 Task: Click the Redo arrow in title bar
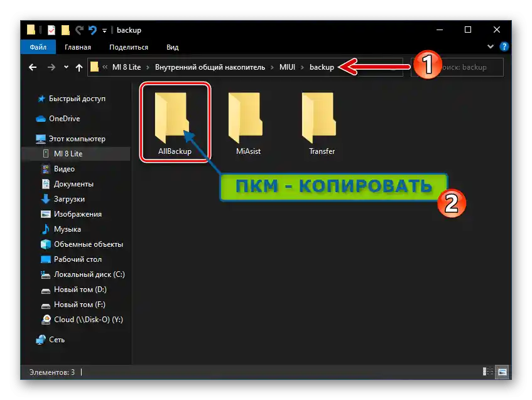coord(79,30)
